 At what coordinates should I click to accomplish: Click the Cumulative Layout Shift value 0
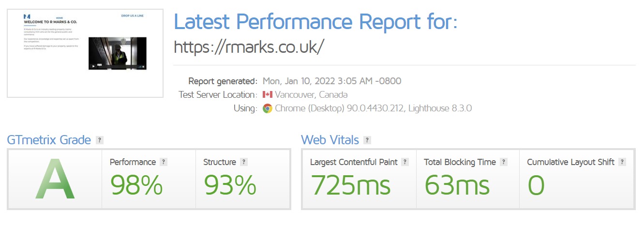(x=536, y=185)
